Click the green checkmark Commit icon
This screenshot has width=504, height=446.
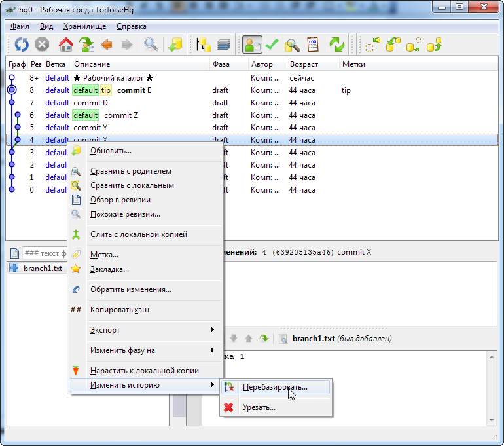(x=272, y=45)
